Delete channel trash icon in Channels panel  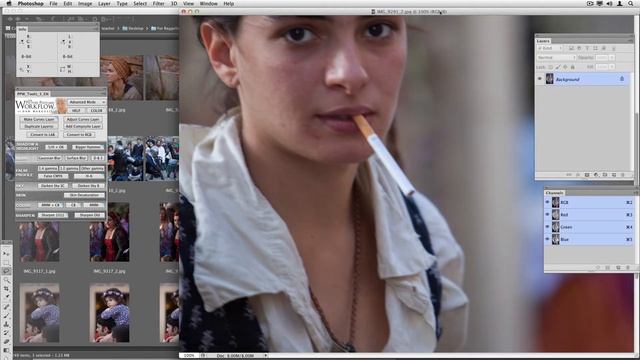pos(628,268)
